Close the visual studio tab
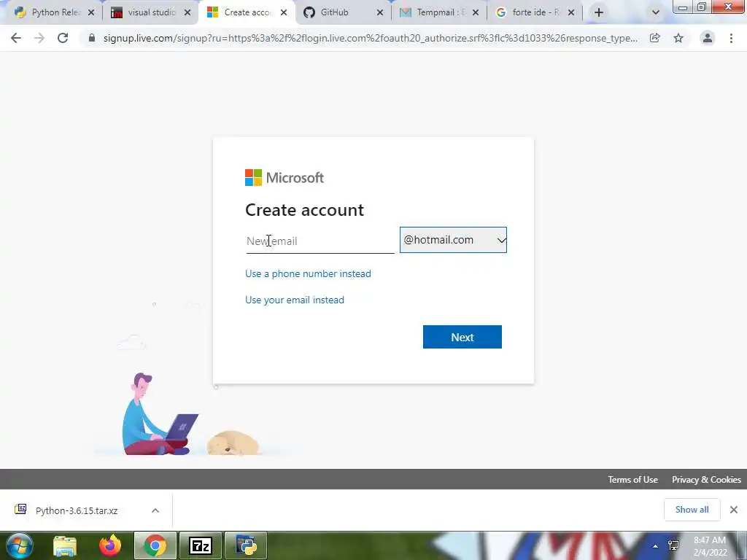The height and width of the screenshot is (560, 747). (x=187, y=12)
